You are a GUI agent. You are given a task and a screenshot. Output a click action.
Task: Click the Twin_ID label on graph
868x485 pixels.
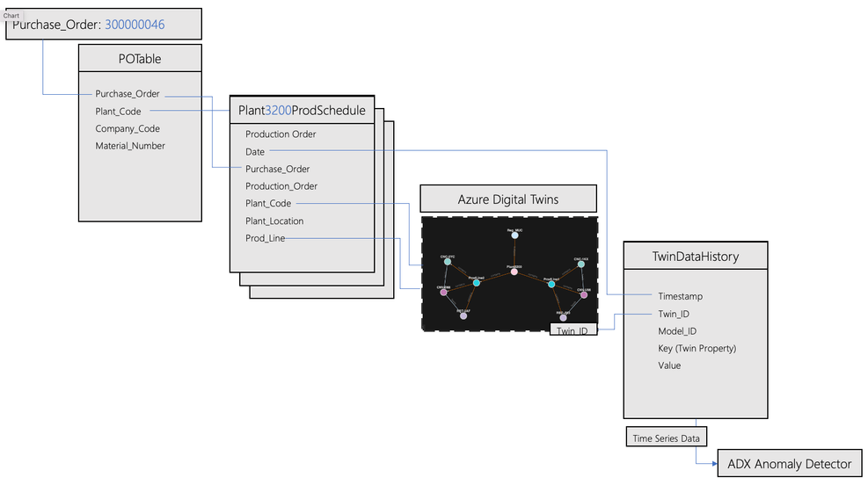(573, 330)
